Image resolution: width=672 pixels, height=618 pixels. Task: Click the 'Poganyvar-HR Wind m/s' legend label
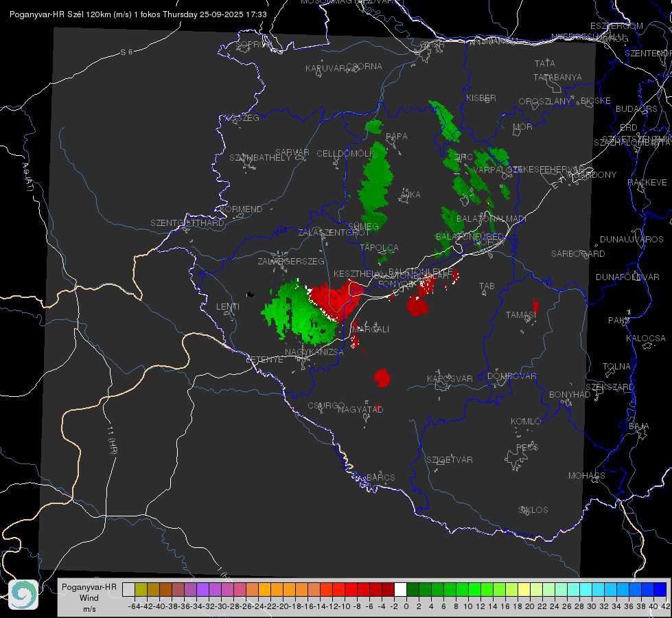[x=89, y=598]
